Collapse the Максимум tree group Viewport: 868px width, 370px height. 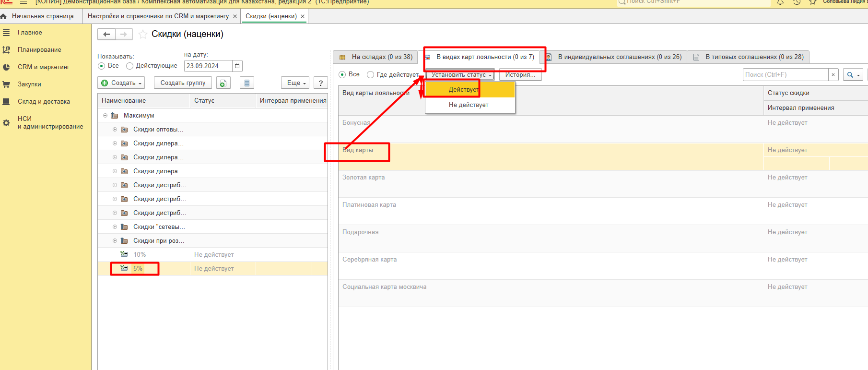coord(105,116)
